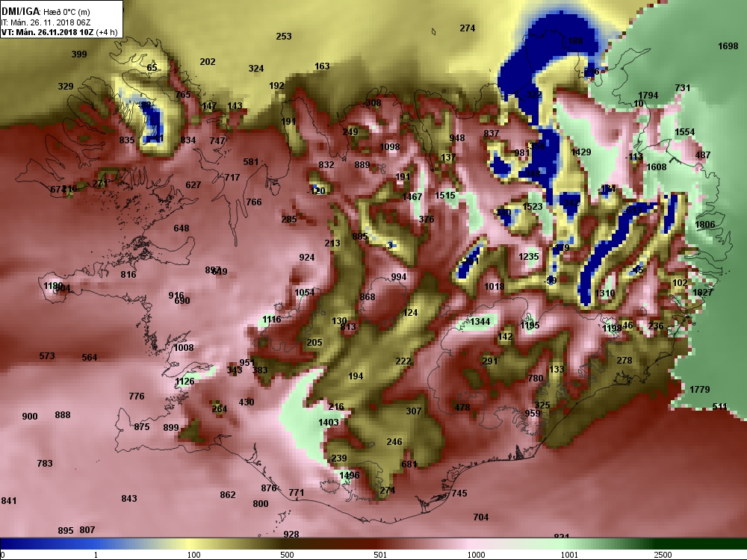Select the map value 1496

(x=350, y=475)
